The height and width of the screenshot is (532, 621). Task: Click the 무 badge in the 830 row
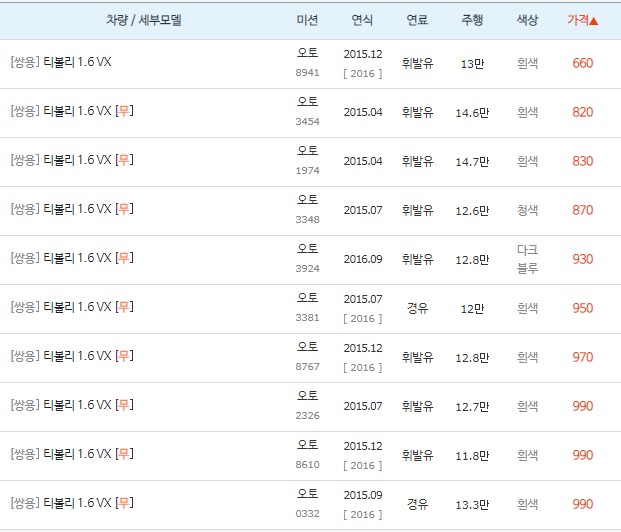click(x=124, y=160)
